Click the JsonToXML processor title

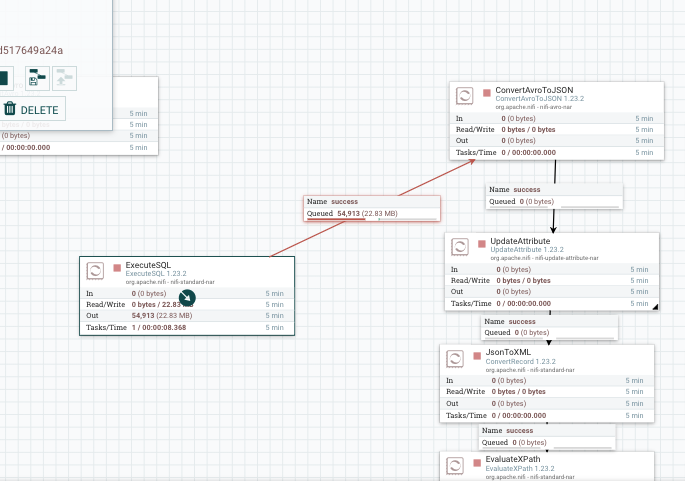pos(508,352)
